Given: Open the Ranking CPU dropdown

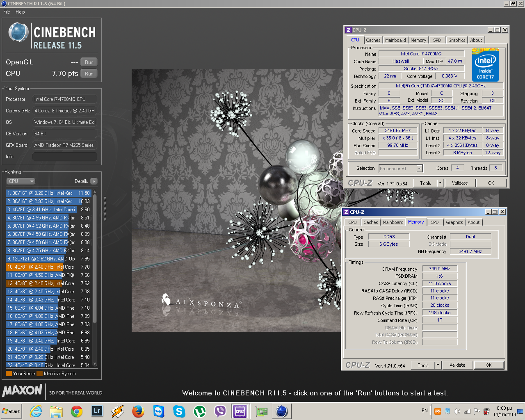Looking at the screenshot, I should click(21, 181).
